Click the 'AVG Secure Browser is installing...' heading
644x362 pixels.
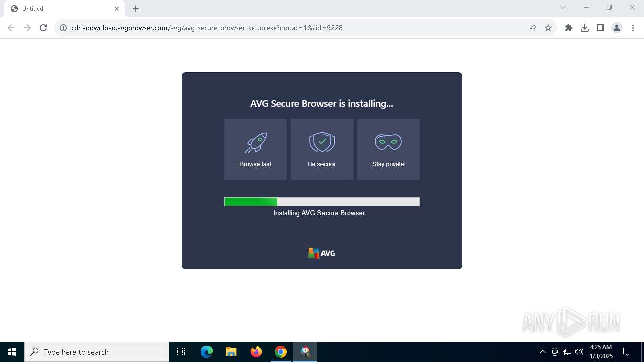pos(322,103)
